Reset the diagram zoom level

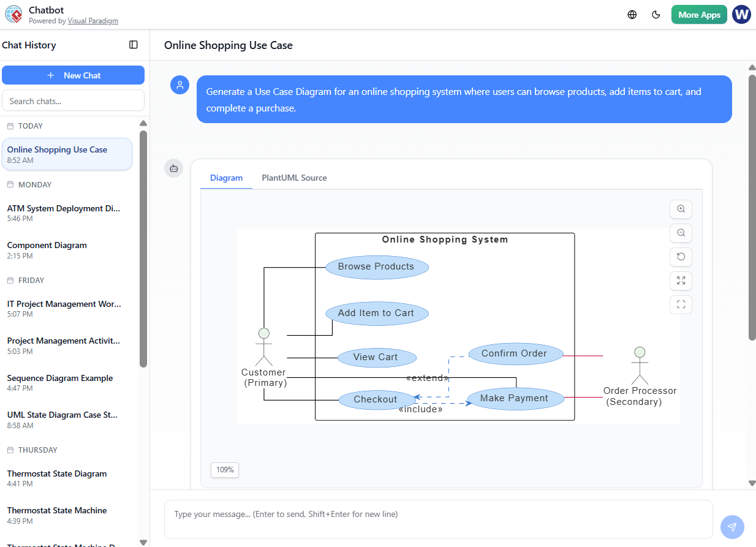pos(681,257)
